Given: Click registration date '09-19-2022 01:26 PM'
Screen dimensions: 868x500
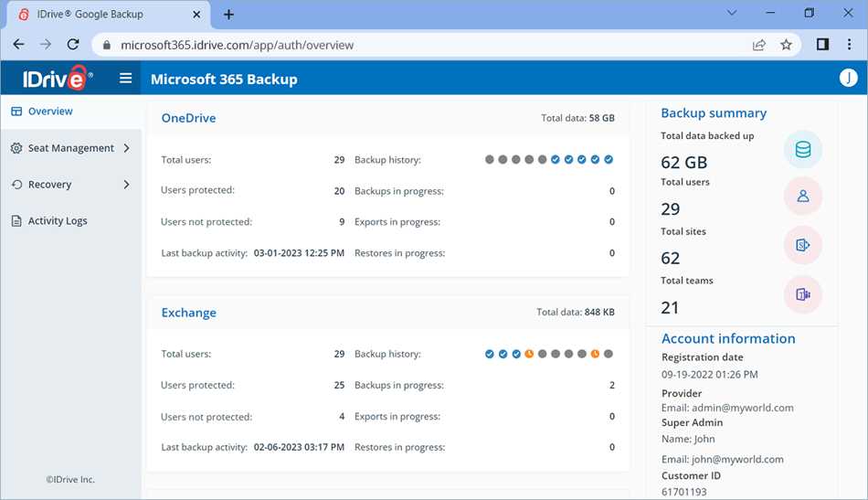Looking at the screenshot, I should tap(709, 375).
